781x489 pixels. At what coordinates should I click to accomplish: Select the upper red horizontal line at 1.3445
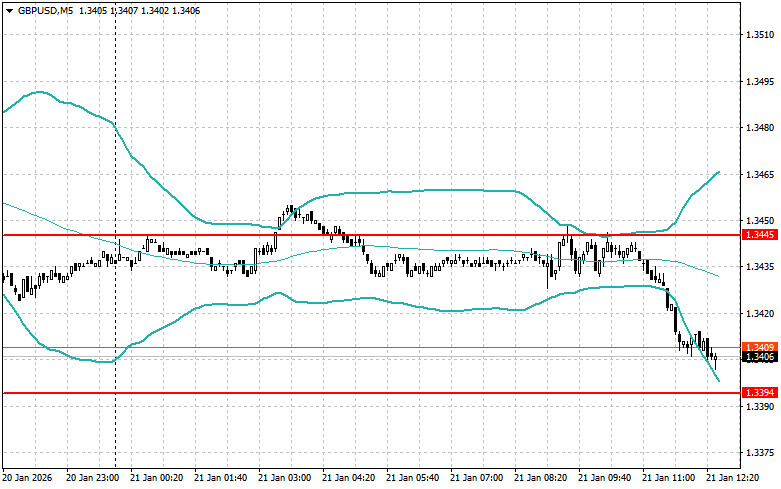(371, 235)
